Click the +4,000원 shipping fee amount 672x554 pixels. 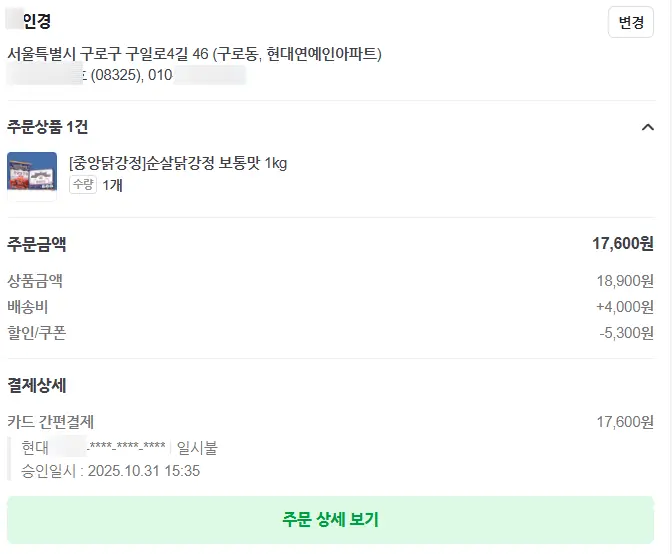(x=624, y=307)
